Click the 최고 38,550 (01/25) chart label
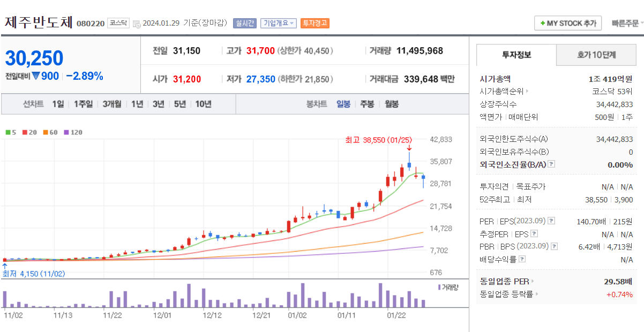The width and height of the screenshot is (644, 332). point(380,140)
